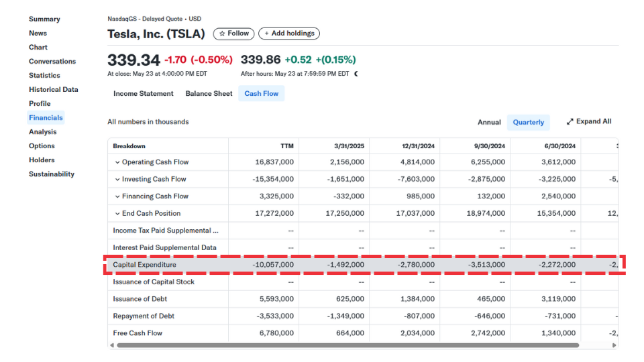Click Income Tax Paid Supplemental label

[x=166, y=231]
